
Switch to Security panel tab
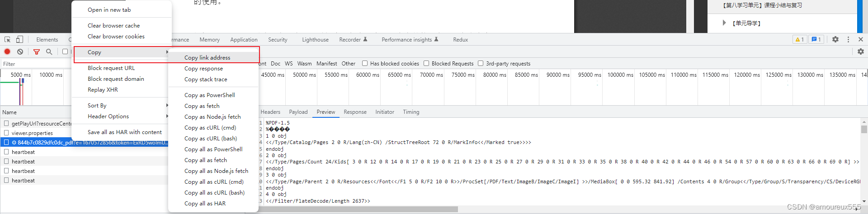[x=278, y=40]
